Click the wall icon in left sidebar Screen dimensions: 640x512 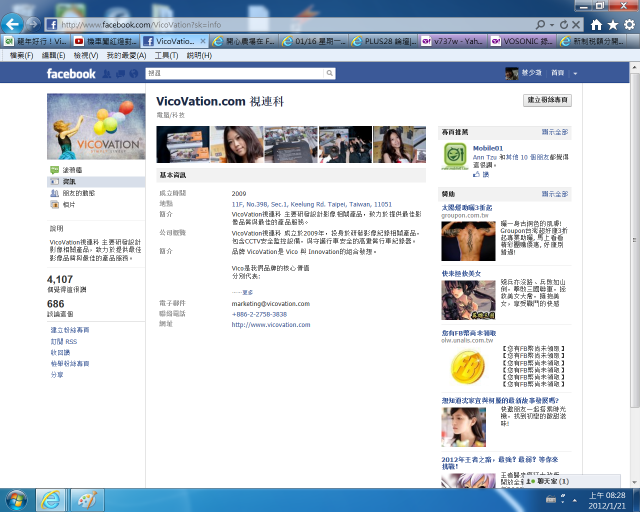tap(54, 170)
